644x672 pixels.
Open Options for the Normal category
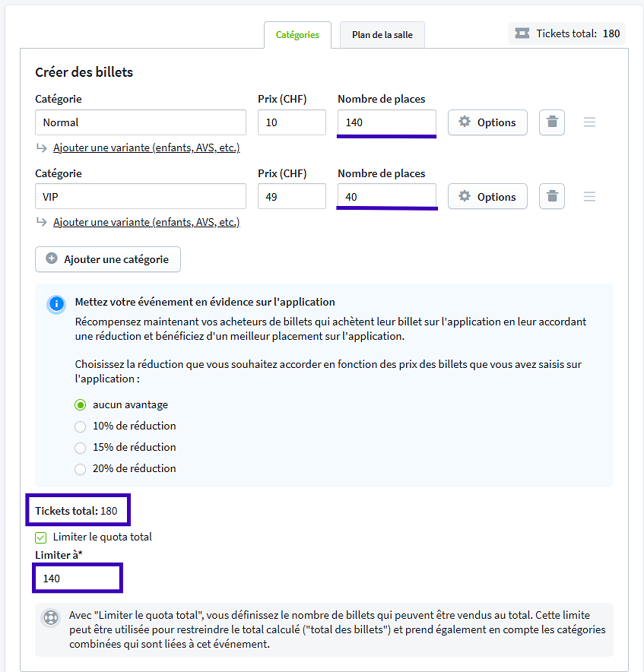pyautogui.click(x=487, y=122)
